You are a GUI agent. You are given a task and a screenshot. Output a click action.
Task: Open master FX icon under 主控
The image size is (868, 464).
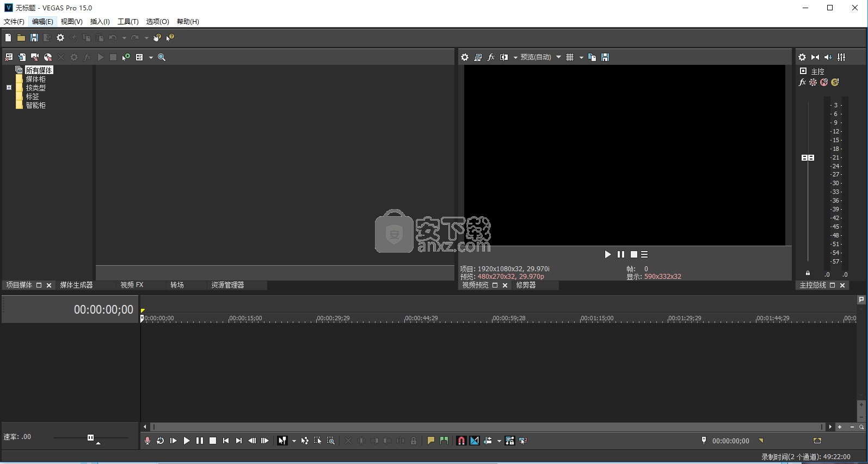click(x=802, y=82)
